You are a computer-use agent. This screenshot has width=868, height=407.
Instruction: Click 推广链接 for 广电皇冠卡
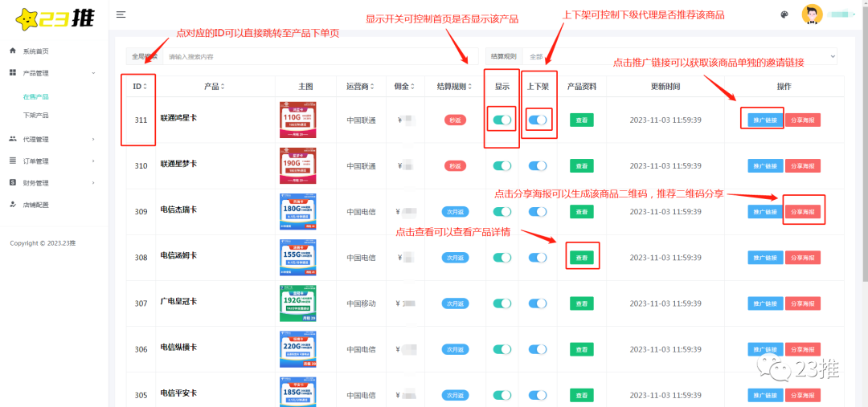766,303
